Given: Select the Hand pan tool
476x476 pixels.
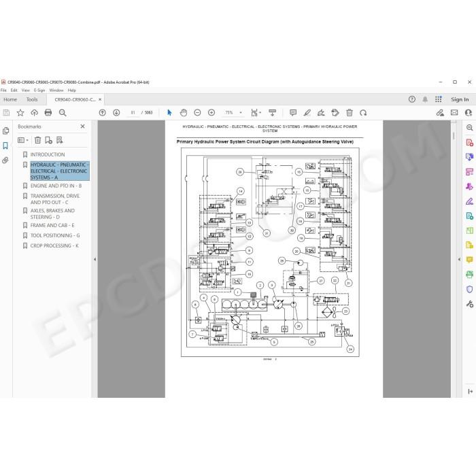Looking at the screenshot, I should pos(184,113).
